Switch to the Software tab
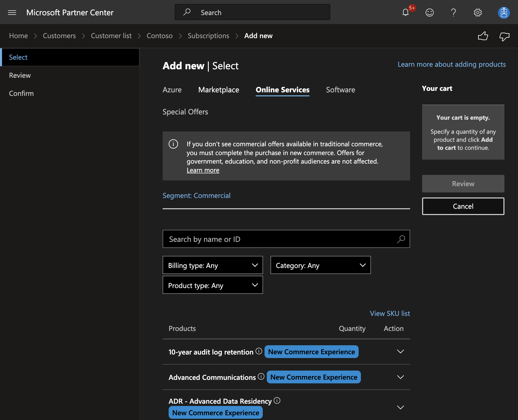518x420 pixels. [340, 90]
